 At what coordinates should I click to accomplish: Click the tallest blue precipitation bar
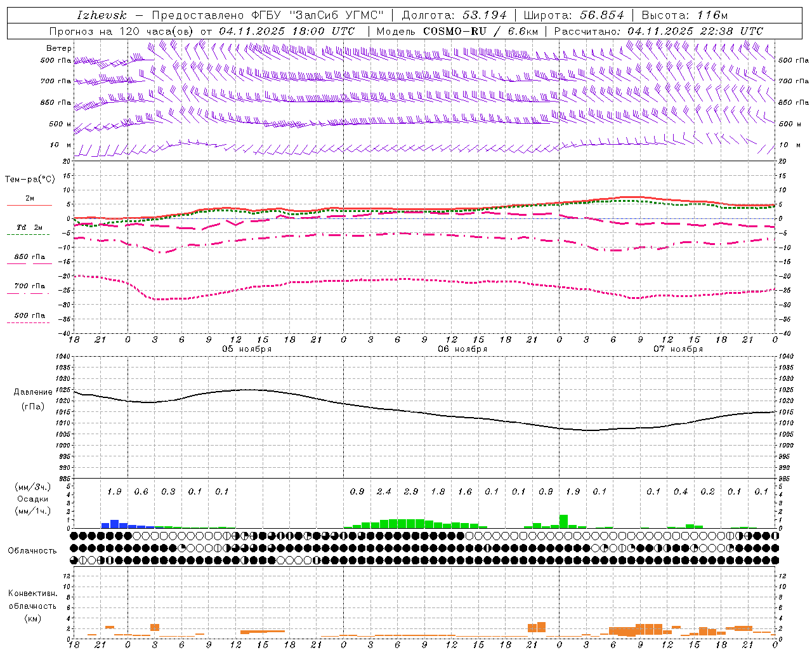point(114,524)
